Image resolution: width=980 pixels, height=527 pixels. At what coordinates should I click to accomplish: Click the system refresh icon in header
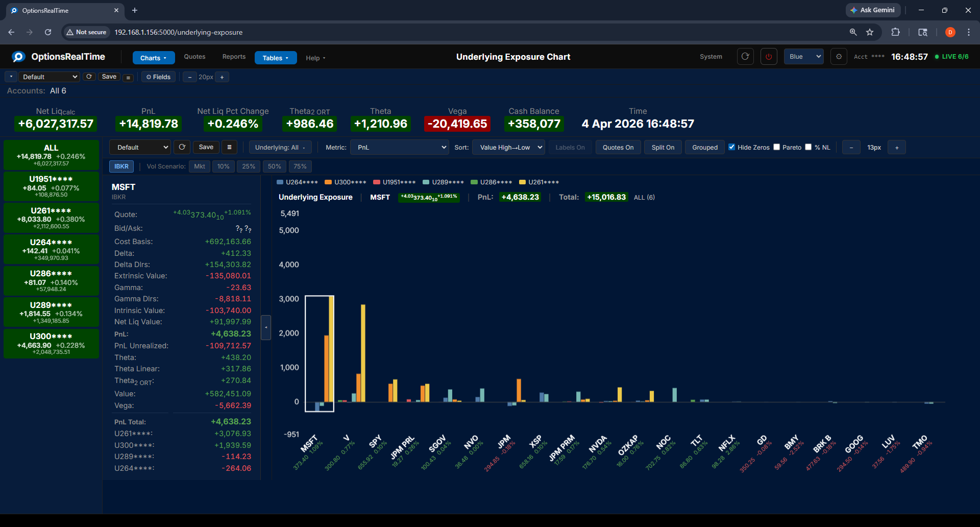pyautogui.click(x=745, y=57)
